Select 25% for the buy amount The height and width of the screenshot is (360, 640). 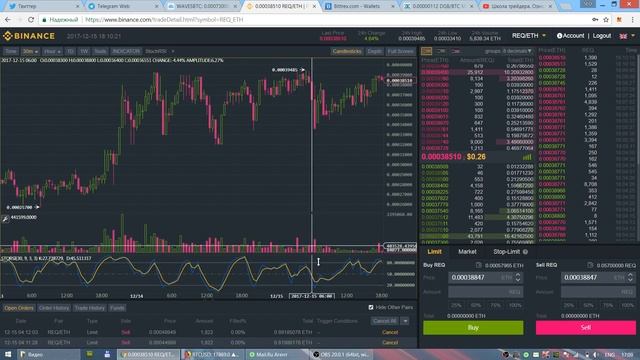(x=456, y=305)
